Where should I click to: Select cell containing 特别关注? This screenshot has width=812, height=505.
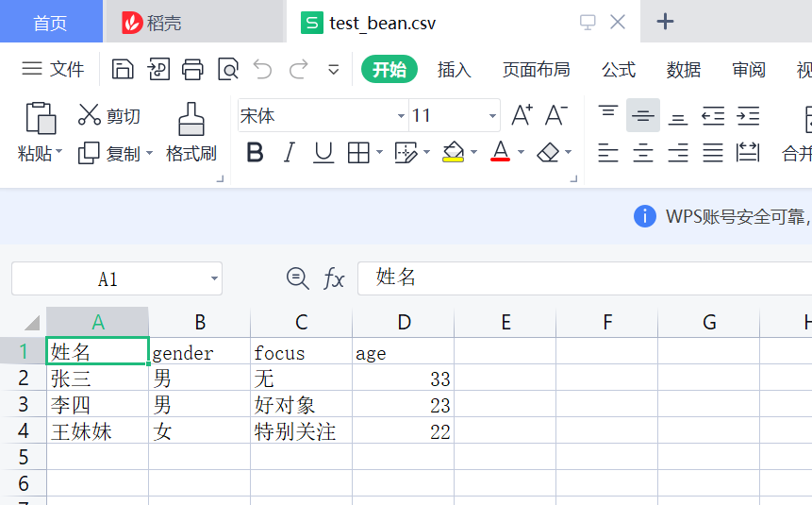302,430
